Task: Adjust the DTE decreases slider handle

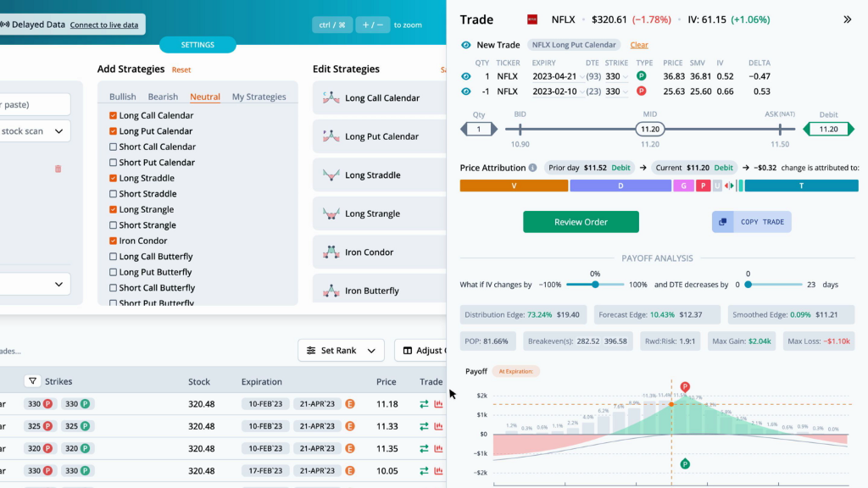Action: (748, 285)
